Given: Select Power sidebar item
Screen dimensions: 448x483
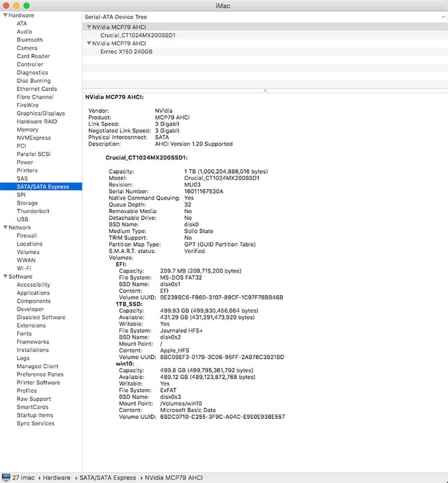Looking at the screenshot, I should pyautogui.click(x=24, y=162).
